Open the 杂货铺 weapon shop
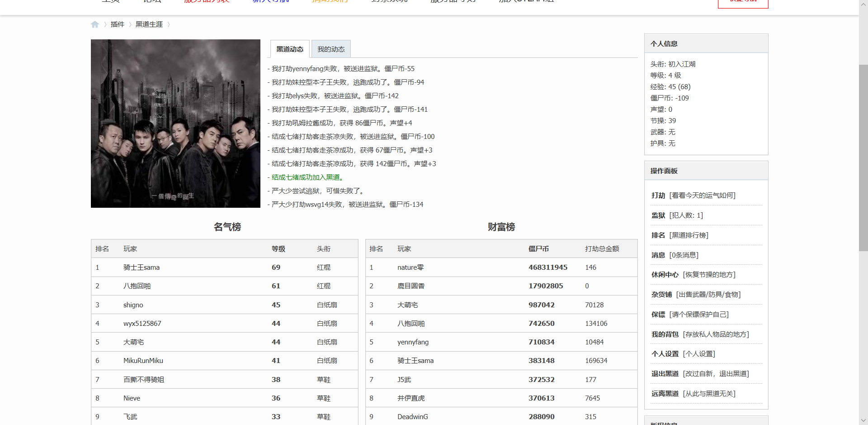868x425 pixels. pyautogui.click(x=661, y=294)
